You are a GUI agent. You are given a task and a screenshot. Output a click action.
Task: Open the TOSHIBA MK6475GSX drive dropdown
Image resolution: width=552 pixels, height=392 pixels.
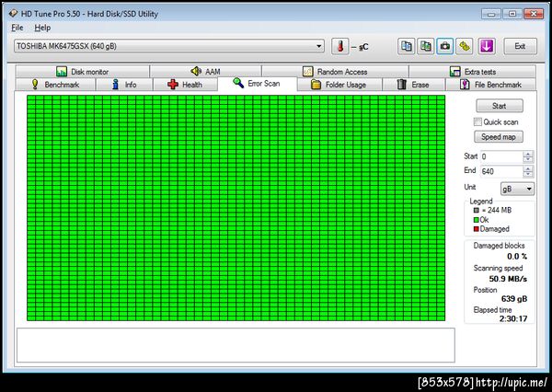(x=169, y=46)
